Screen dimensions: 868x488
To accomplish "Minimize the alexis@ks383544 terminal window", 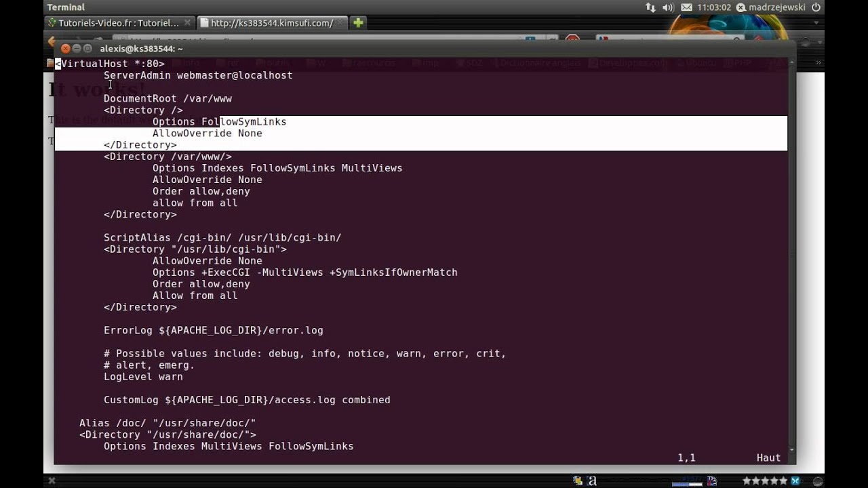I will pyautogui.click(x=77, y=48).
